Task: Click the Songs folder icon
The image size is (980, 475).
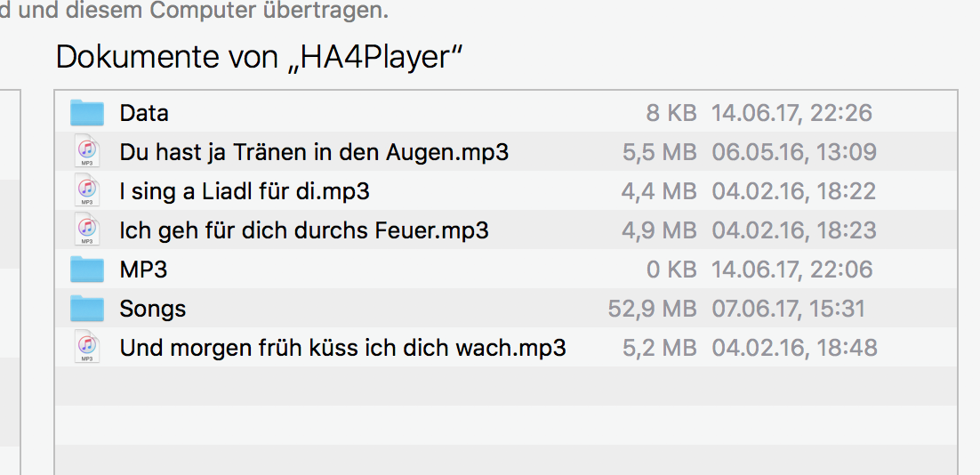Action: coord(87,308)
